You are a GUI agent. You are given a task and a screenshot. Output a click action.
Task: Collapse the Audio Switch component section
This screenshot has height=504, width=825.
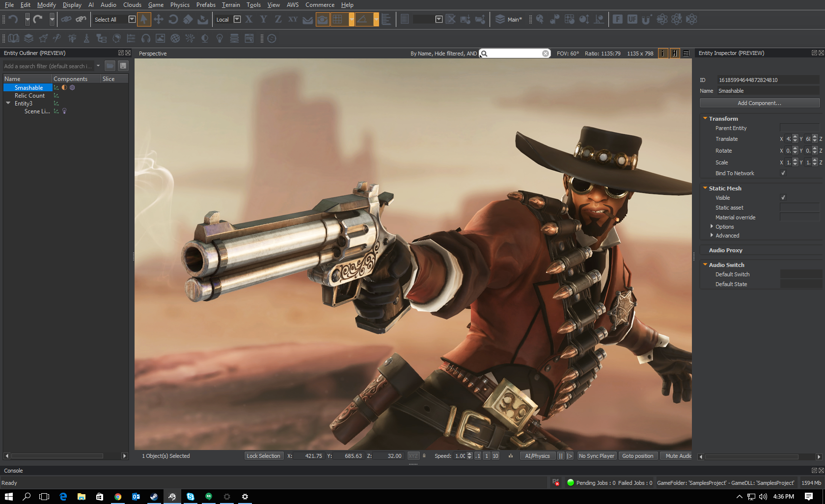pyautogui.click(x=705, y=265)
